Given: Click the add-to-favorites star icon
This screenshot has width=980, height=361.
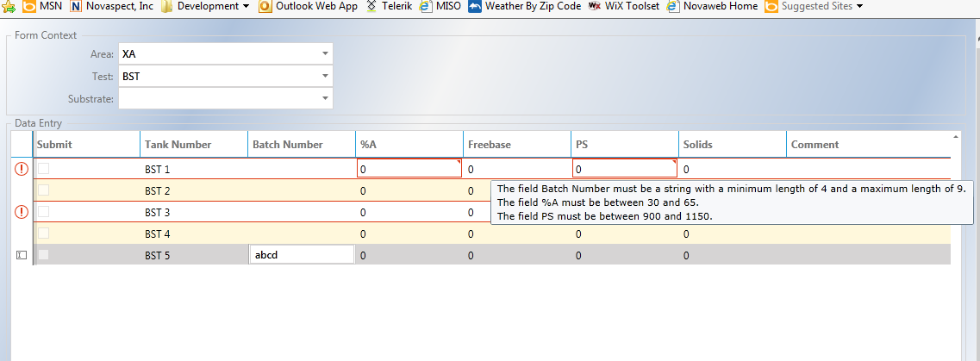Looking at the screenshot, I should point(9,7).
